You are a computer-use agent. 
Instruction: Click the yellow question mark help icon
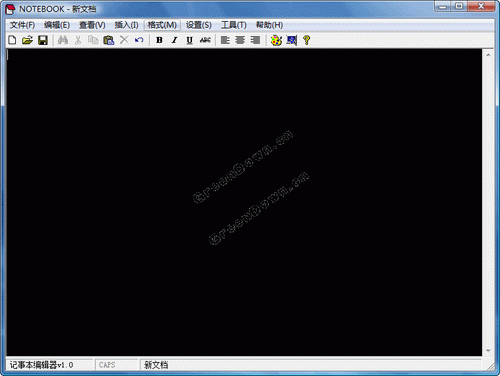[x=307, y=40]
